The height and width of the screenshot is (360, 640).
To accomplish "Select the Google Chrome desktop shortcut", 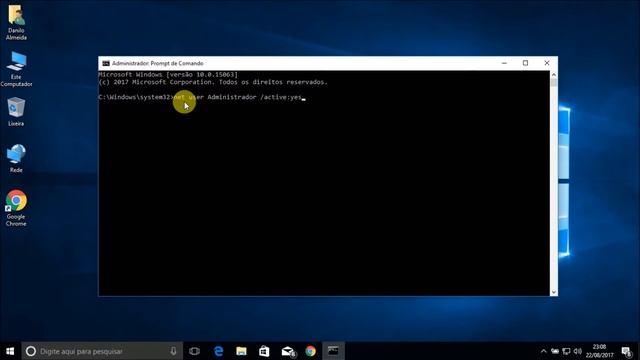I will point(16,208).
